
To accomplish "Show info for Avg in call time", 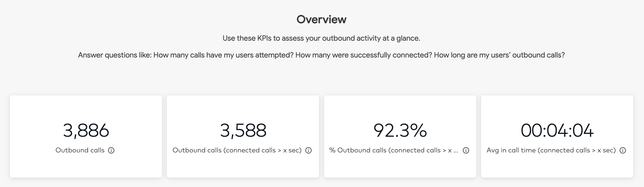I will coord(623,150).
